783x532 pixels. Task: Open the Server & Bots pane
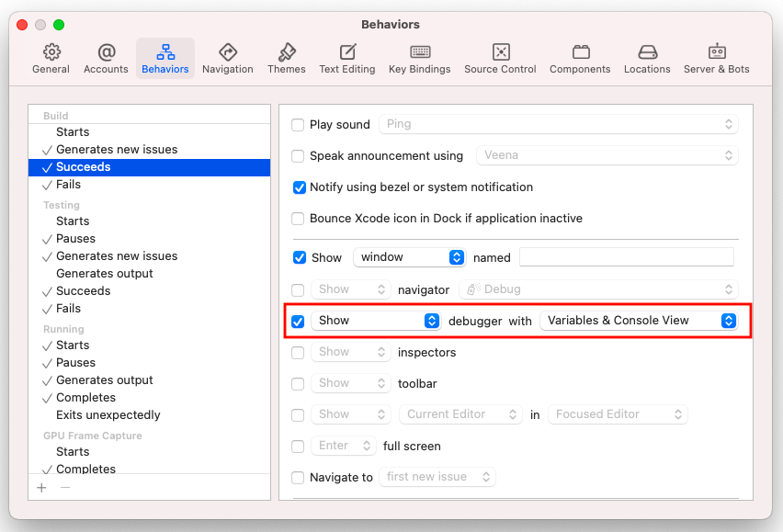pos(716,57)
